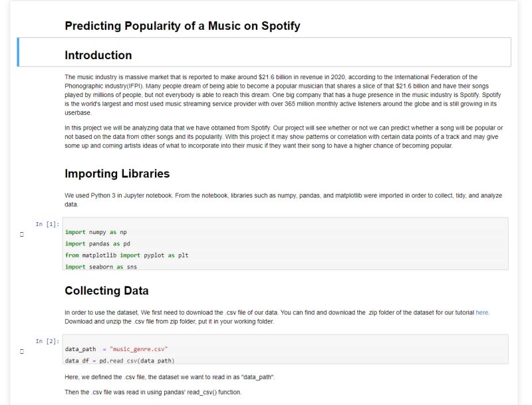The height and width of the screenshot is (405, 532).
Task: Click the "Then the .csv file was read" text
Action: (153, 392)
